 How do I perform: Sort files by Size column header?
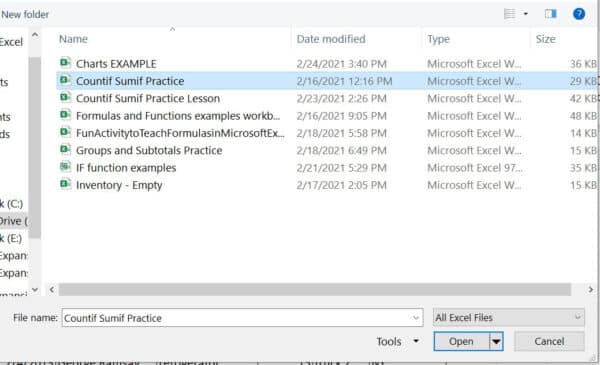[545, 39]
